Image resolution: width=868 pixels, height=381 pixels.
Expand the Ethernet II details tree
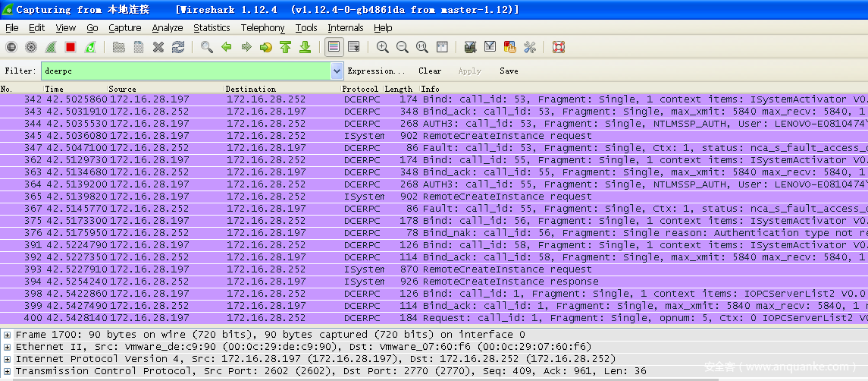[x=7, y=347]
